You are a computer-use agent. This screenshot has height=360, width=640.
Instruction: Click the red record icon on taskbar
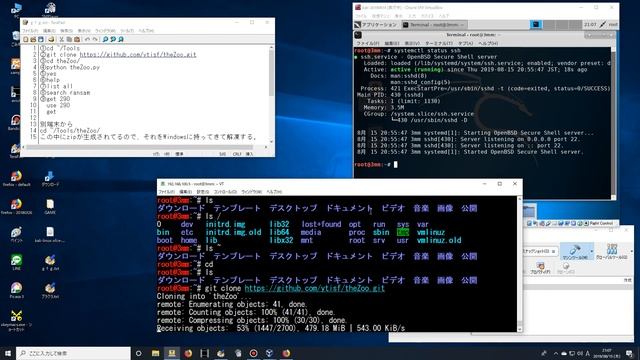(253, 353)
